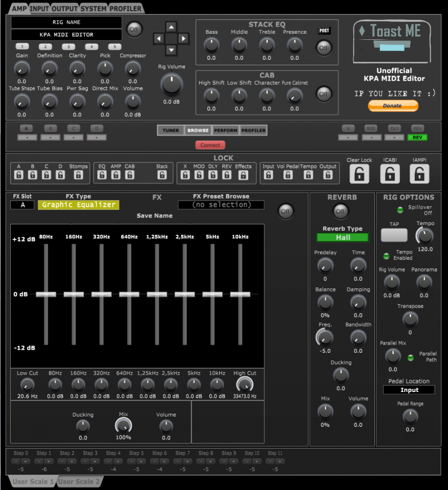Click the Gain knob
Screen dimensions: 448x490
pos(21,68)
